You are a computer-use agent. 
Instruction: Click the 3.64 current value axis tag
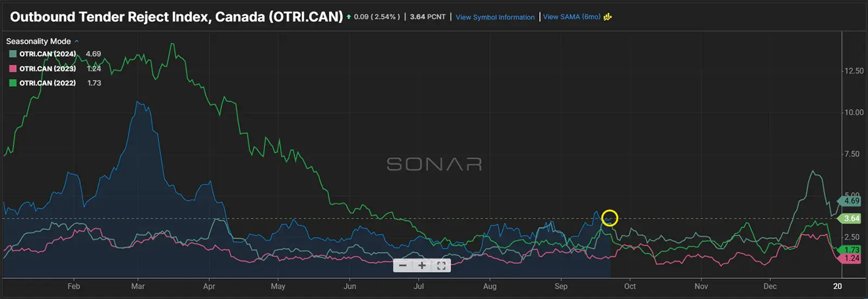click(851, 218)
